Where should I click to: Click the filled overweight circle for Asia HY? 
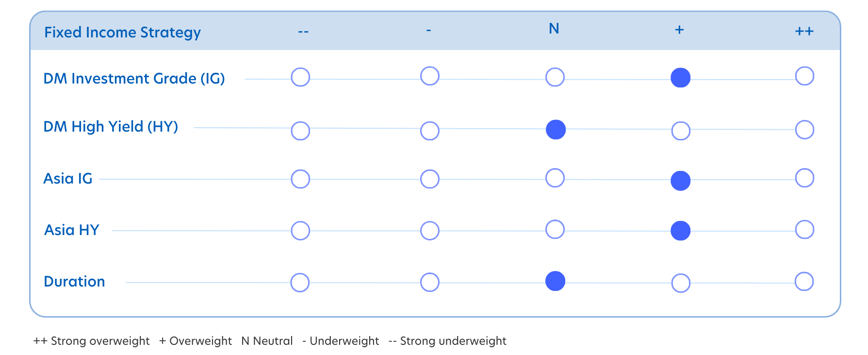point(680,231)
